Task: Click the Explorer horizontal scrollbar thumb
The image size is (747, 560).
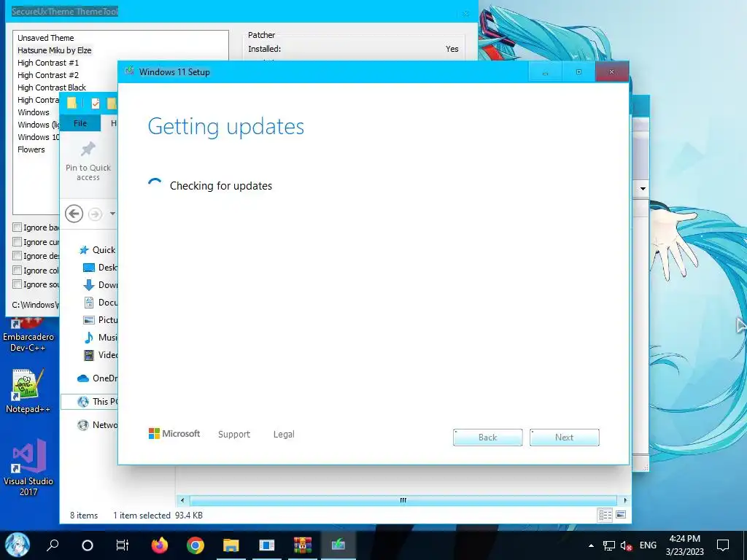Action: (x=403, y=500)
